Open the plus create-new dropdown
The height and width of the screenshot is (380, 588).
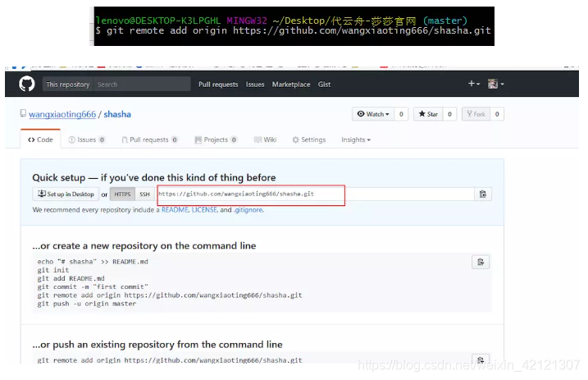[474, 84]
